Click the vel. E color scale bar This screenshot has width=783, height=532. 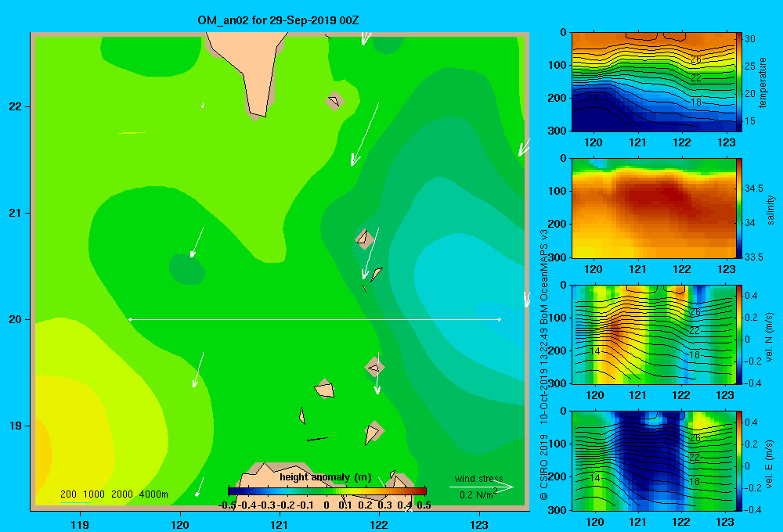coord(739,460)
